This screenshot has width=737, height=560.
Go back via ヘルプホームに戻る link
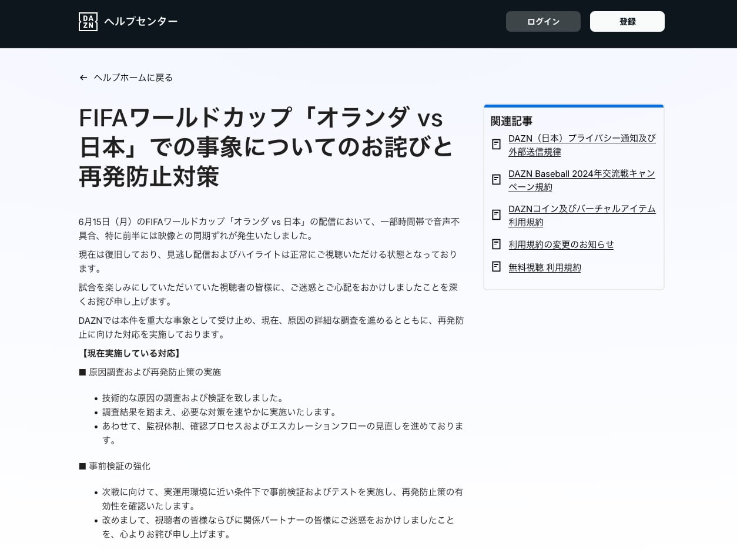(133, 78)
